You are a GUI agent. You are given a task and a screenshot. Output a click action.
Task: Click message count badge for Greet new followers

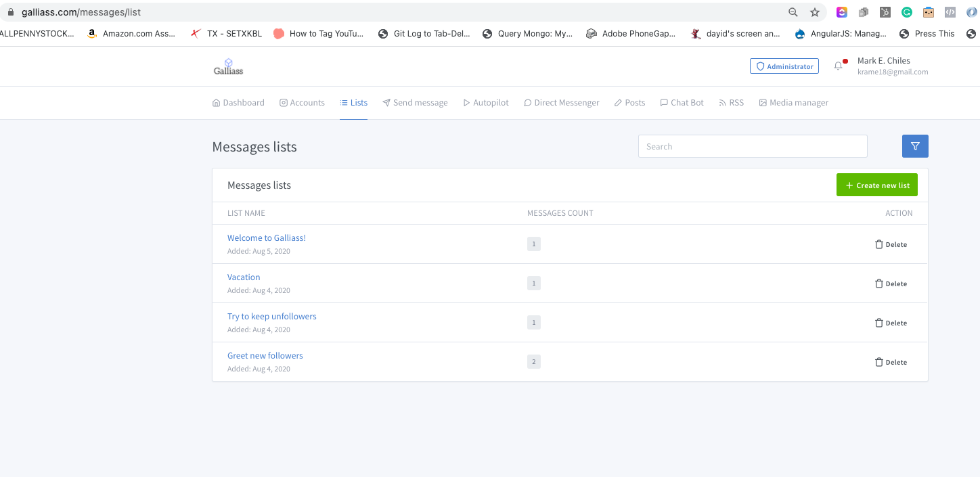[x=534, y=362]
